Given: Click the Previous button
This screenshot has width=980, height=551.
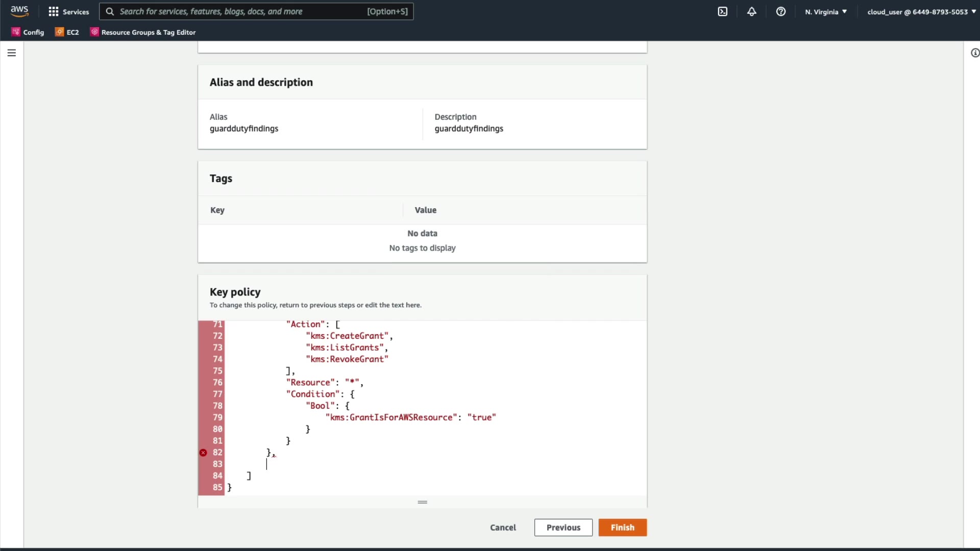Looking at the screenshot, I should click(563, 528).
